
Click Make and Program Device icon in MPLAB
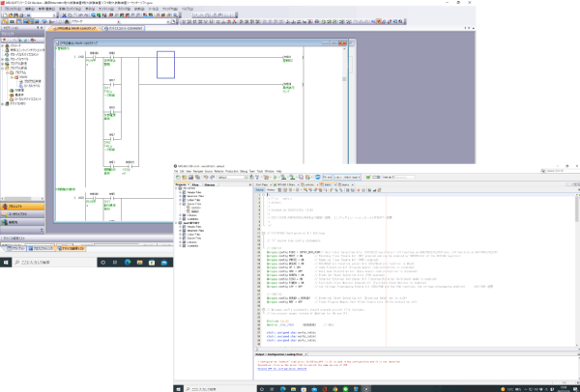pyautogui.click(x=283, y=178)
